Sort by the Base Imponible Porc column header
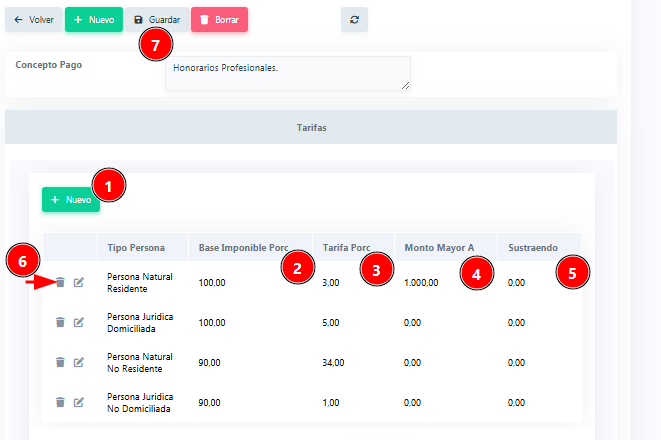Image resolution: width=661 pixels, height=440 pixels. pos(243,247)
